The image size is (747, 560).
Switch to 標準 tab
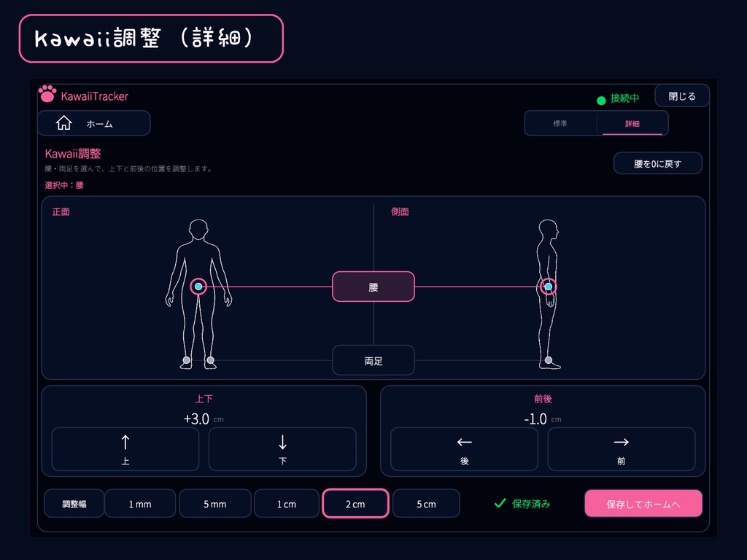pyautogui.click(x=560, y=123)
